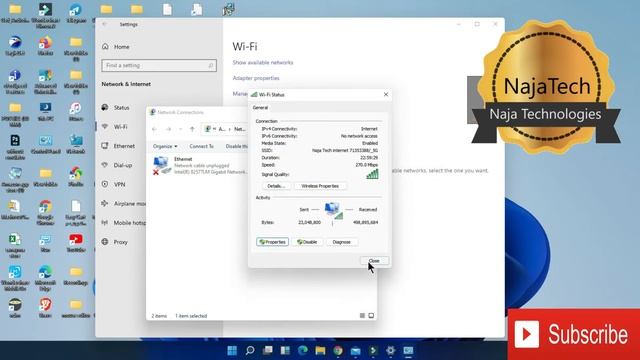Click the Close button in Wi-Fi Status

374,261
